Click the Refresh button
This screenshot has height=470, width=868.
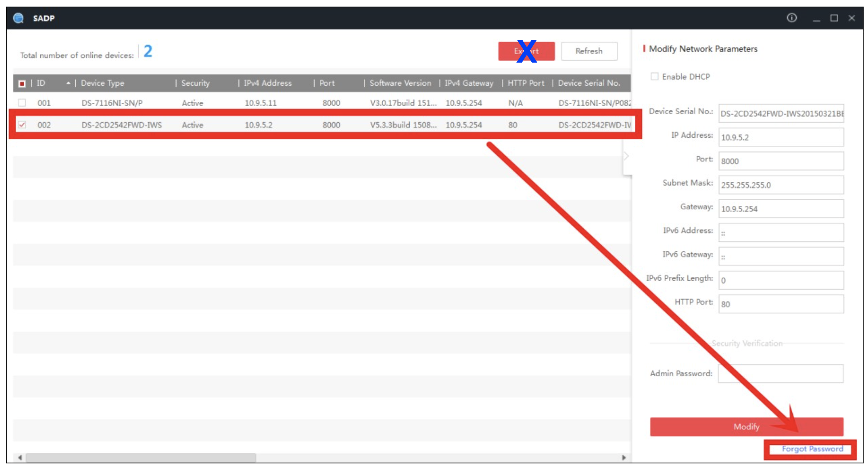pyautogui.click(x=589, y=51)
